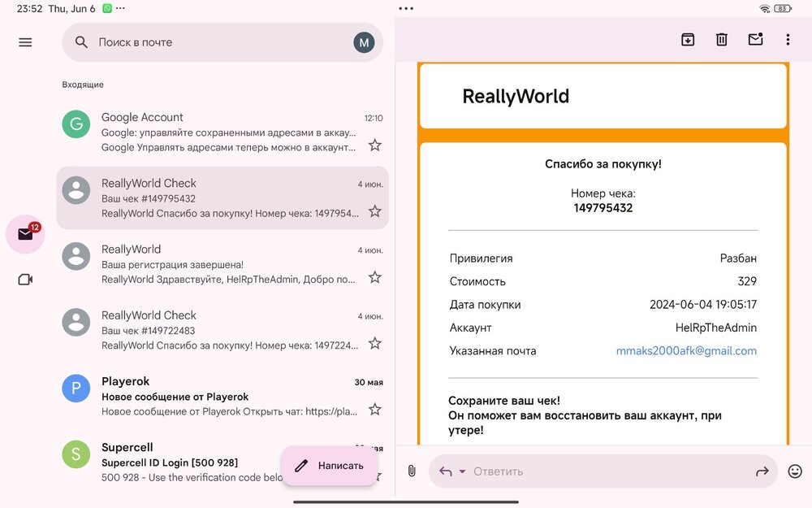The image size is (812, 508).
Task: Open email Ваша регистрация завершена!
Action: click(222, 264)
